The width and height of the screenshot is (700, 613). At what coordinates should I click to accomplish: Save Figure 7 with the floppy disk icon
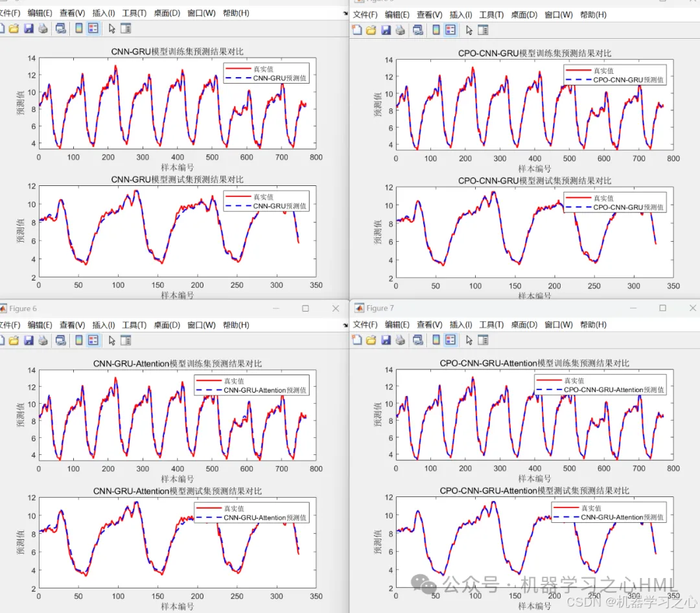386,340
